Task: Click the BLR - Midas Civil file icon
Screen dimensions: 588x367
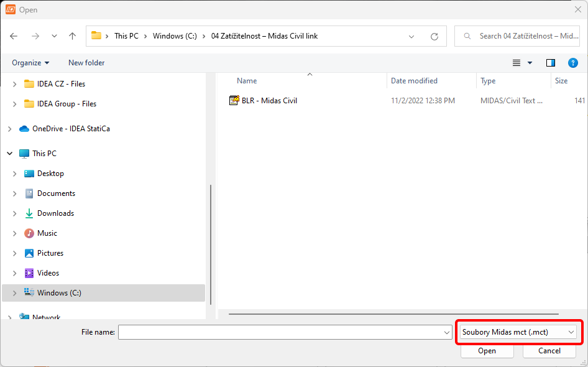Action: (234, 100)
